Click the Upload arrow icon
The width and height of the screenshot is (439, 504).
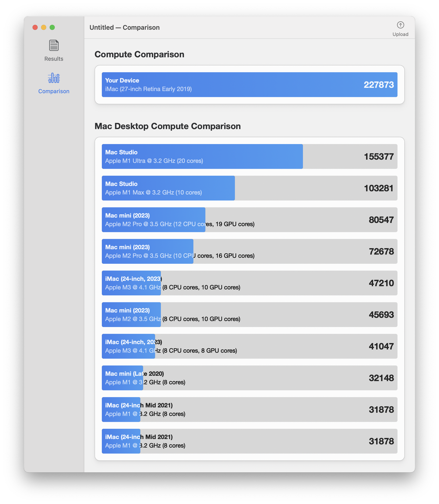(x=400, y=25)
